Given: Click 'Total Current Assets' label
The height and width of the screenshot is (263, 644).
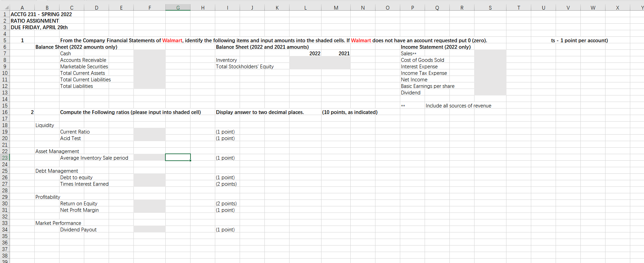Looking at the screenshot, I should [x=83, y=73].
